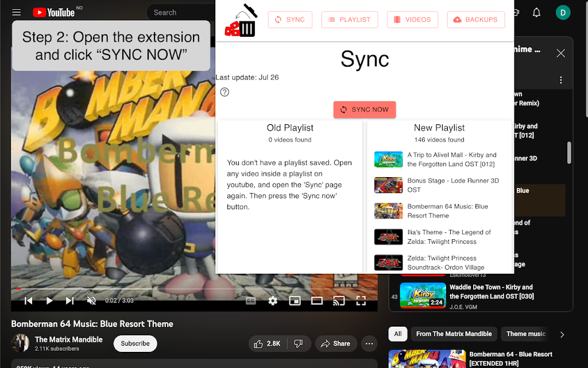Open the account avatar D
Screen dimensions: 588x368
pyautogui.click(x=563, y=13)
